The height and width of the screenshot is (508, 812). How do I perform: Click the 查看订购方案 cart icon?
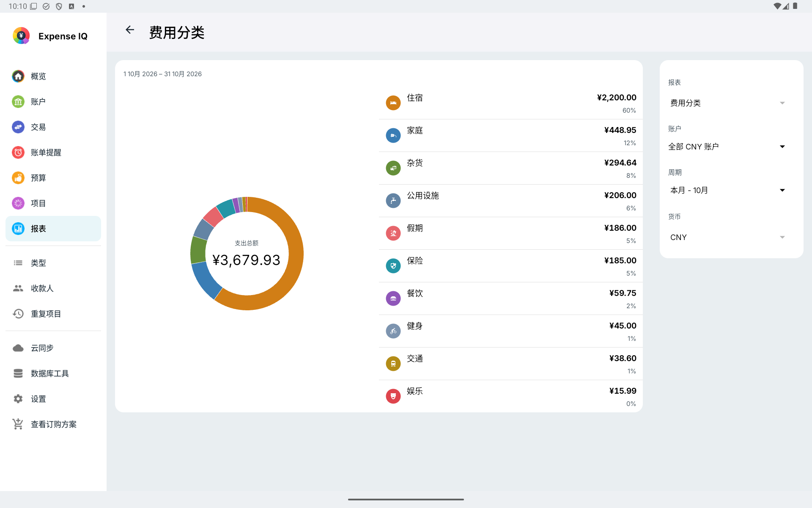coord(18,424)
